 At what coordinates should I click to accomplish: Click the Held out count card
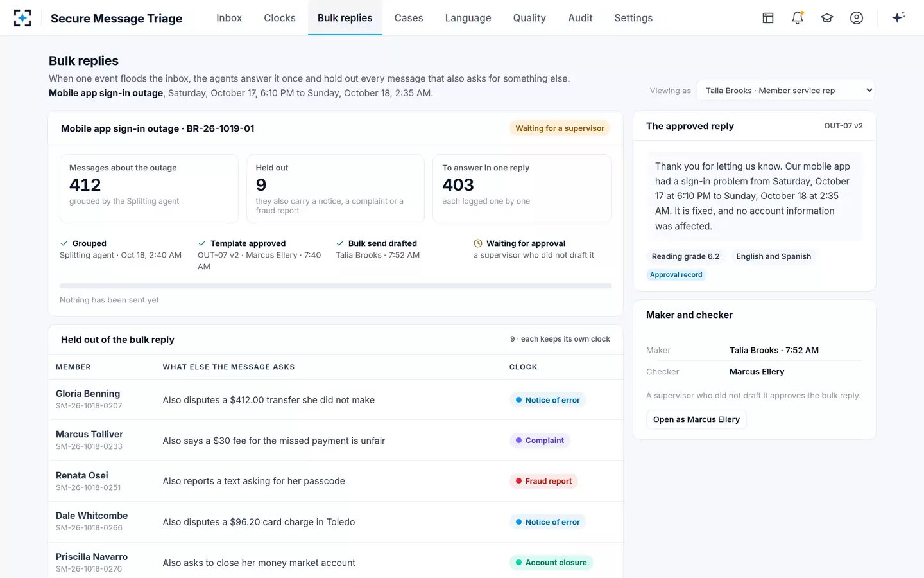(336, 189)
